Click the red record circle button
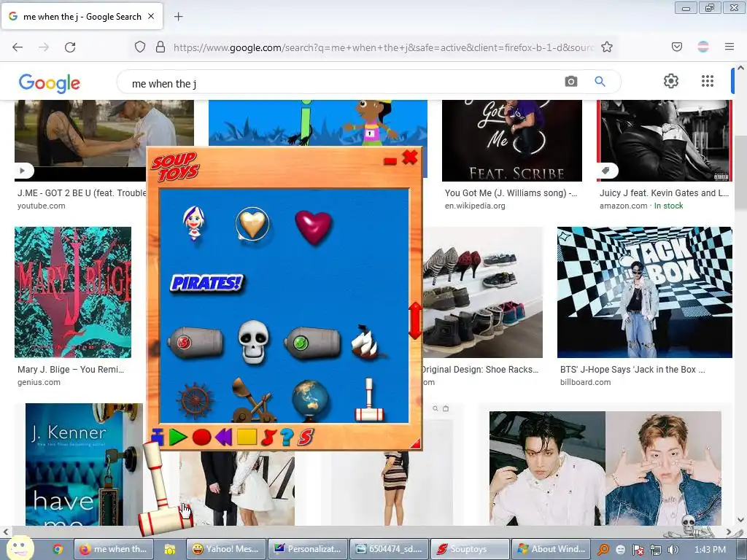Viewport: 747px width, 560px height. click(x=201, y=437)
